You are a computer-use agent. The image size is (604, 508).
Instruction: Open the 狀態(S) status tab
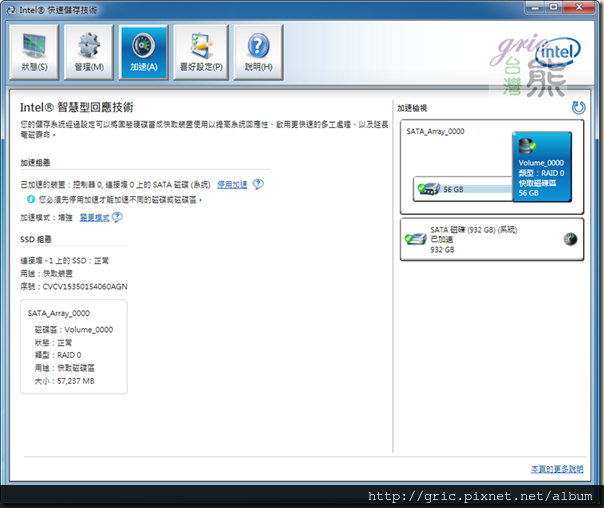[x=34, y=53]
